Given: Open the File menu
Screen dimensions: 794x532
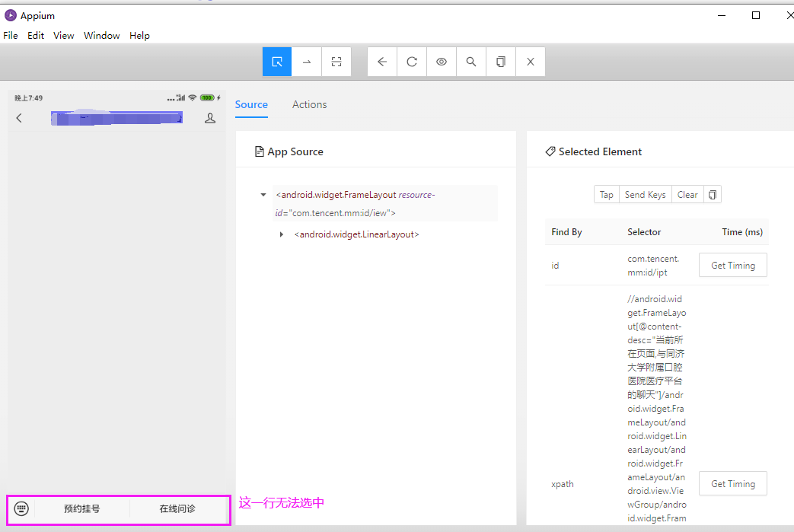Looking at the screenshot, I should click(11, 36).
